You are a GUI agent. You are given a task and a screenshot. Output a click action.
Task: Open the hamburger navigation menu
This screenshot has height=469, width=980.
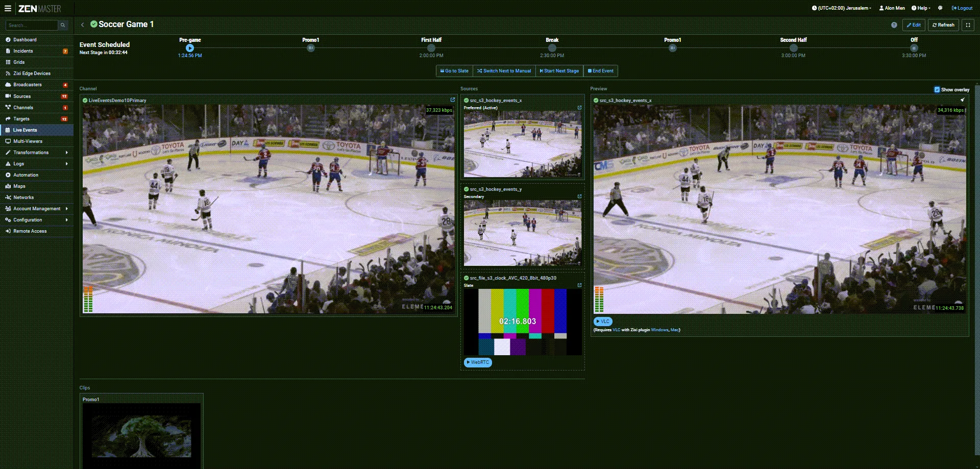click(x=8, y=8)
